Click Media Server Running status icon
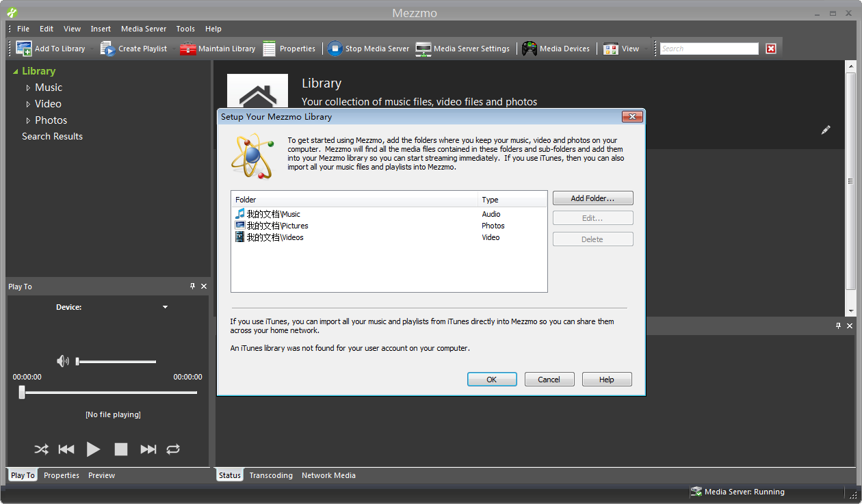This screenshot has height=504, width=862. pyautogui.click(x=696, y=492)
